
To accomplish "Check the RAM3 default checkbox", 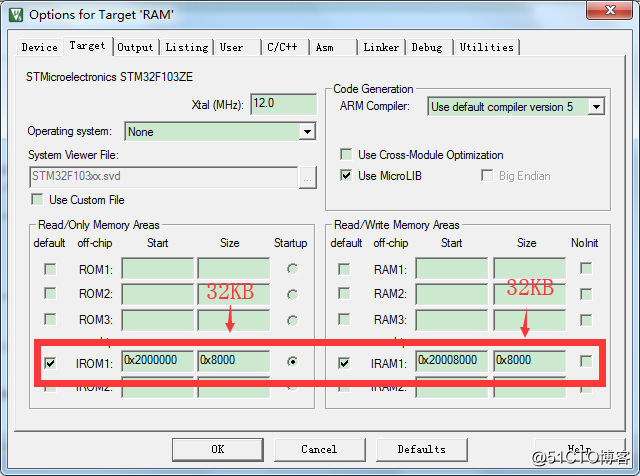I will coord(344,319).
